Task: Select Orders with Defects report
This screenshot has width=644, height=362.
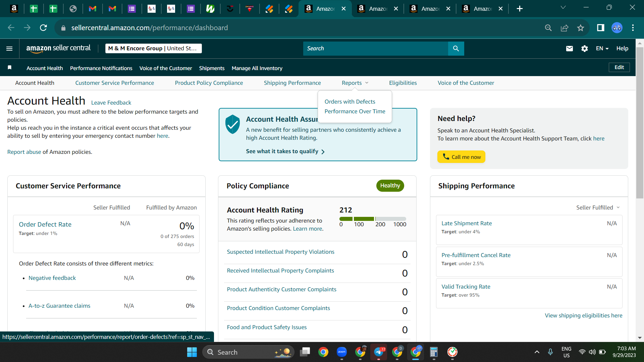Action: tap(350, 102)
